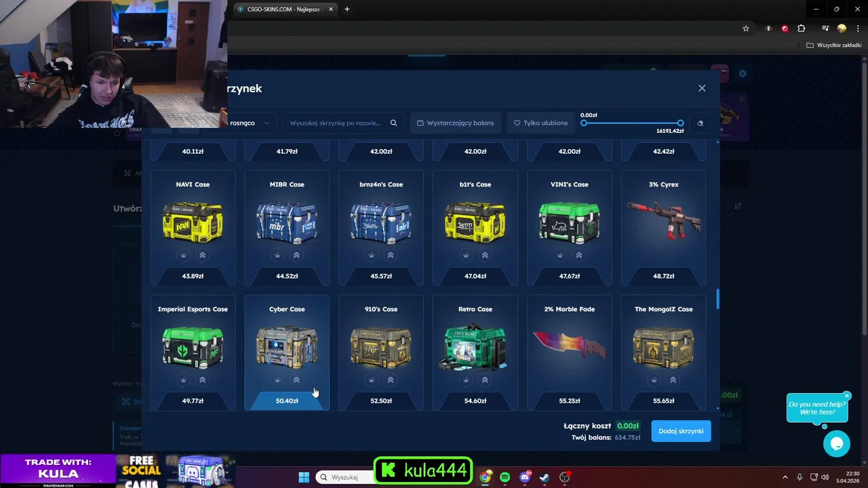Click the crown icon on The MongolZ Case
The height and width of the screenshot is (488, 868).
click(654, 380)
